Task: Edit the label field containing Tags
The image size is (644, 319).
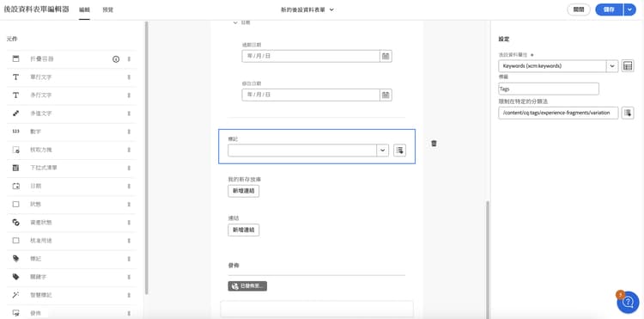Action: pyautogui.click(x=549, y=89)
